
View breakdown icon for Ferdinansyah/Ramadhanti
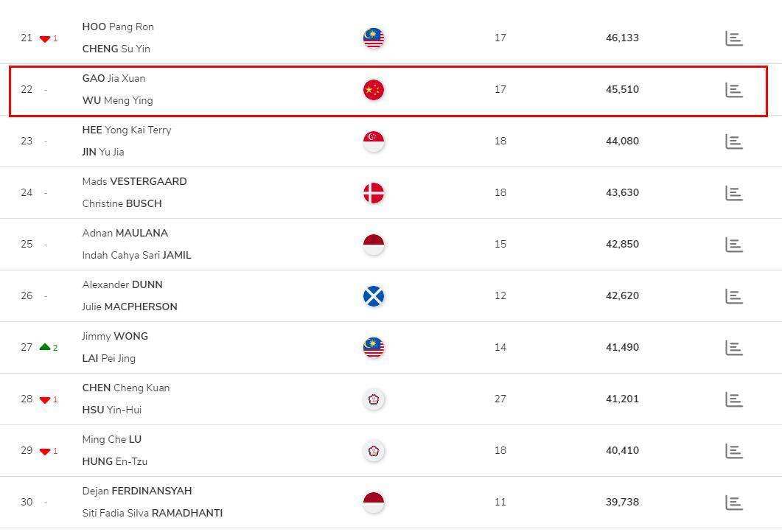pos(733,503)
